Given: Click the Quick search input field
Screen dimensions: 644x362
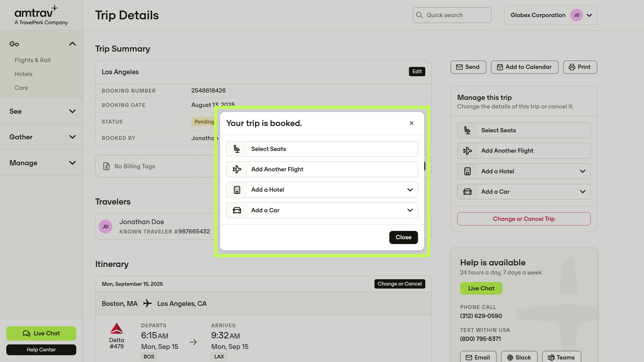Looking at the screenshot, I should (452, 15).
